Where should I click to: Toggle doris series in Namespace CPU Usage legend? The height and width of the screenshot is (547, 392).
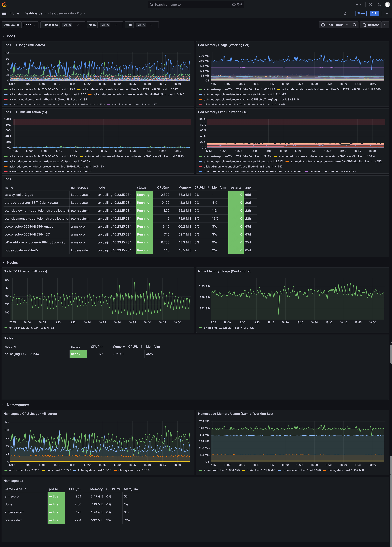coord(50,470)
